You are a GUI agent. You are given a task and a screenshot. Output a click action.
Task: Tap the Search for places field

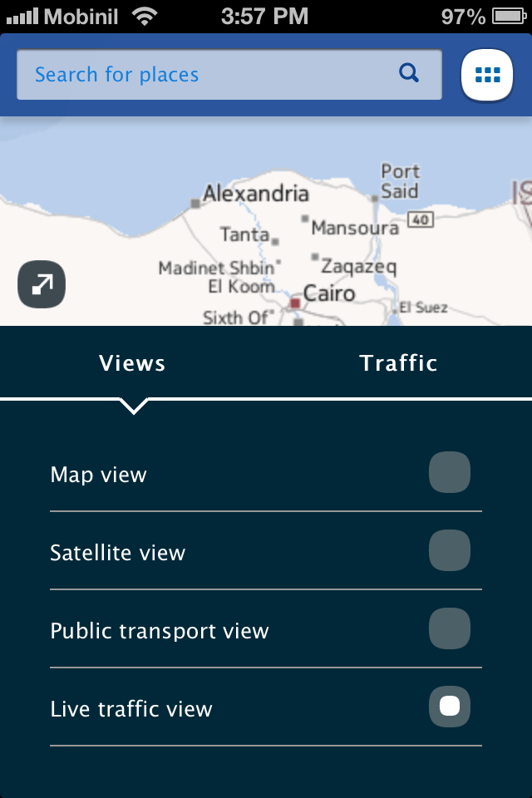point(229,74)
